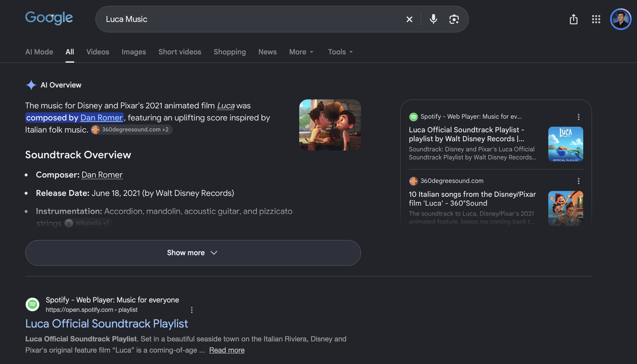Select the All results tab

(x=70, y=52)
